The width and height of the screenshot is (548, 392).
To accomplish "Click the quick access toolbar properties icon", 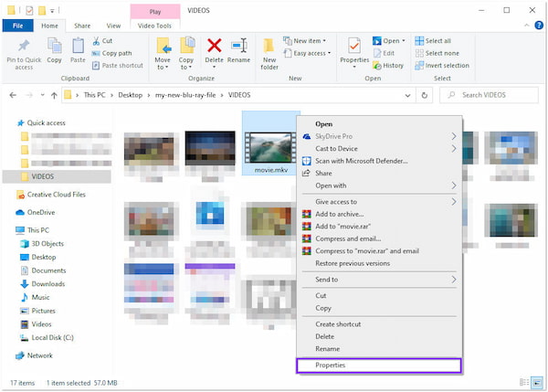I will (x=29, y=10).
